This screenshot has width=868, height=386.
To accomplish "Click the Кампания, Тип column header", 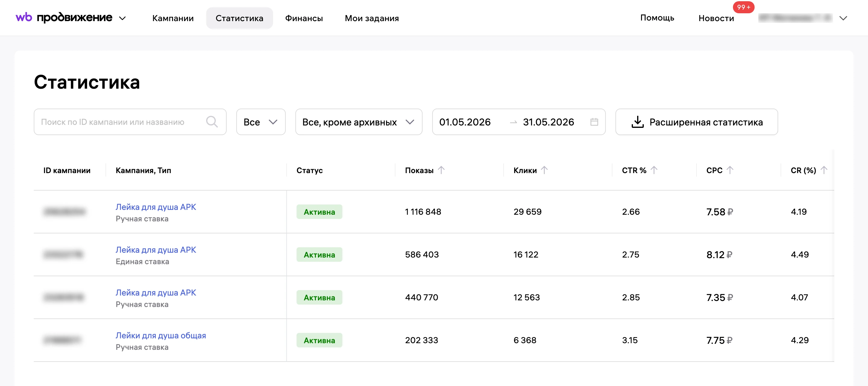I will tap(143, 170).
